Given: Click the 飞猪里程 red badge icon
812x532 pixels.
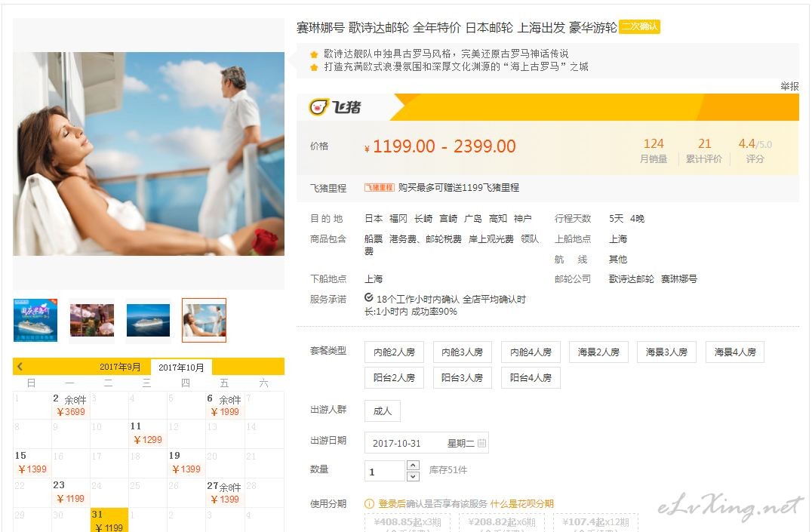Looking at the screenshot, I should tap(379, 188).
